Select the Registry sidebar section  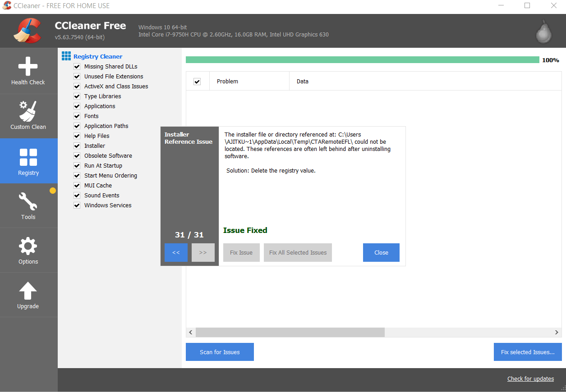coord(28,161)
